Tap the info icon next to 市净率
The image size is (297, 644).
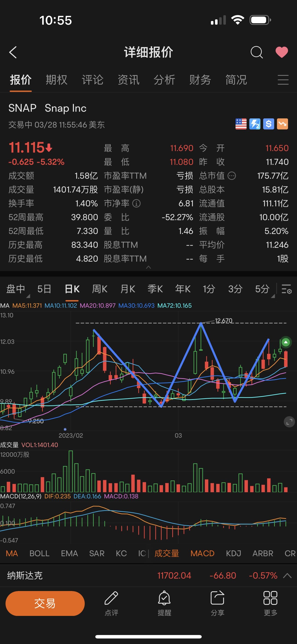[x=136, y=203]
